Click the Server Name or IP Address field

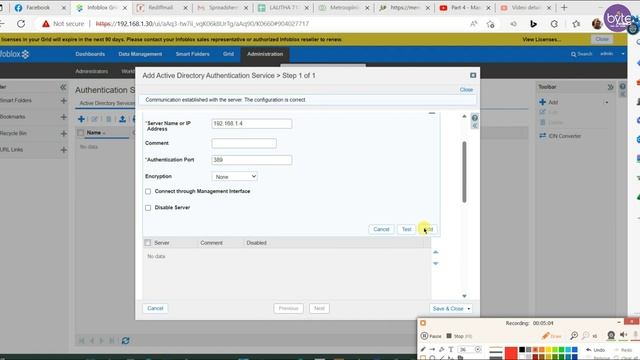(x=252, y=124)
